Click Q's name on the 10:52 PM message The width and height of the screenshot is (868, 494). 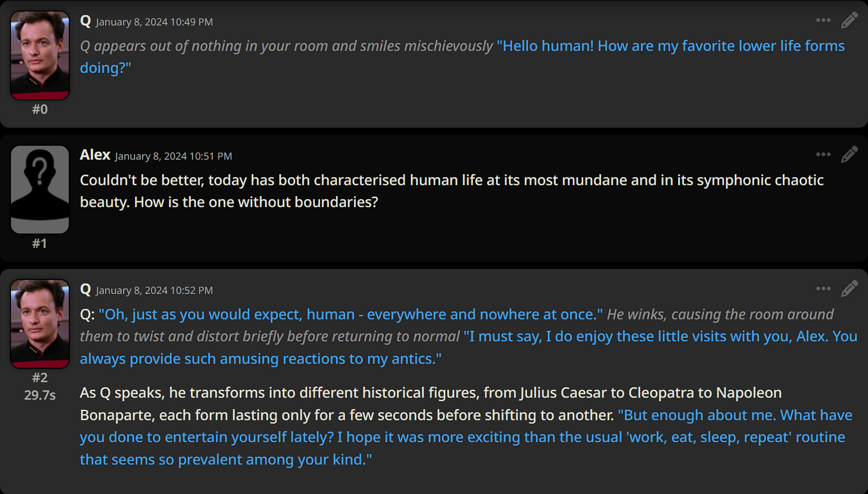coord(86,289)
